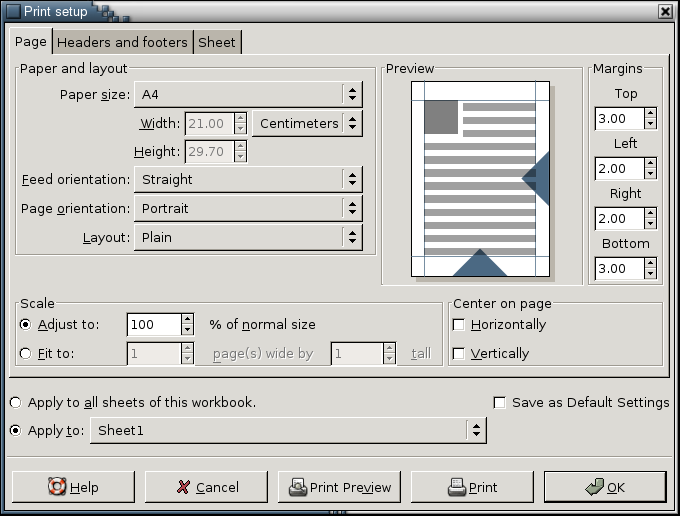The height and width of the screenshot is (516, 680).
Task: Increase the Adjust to scale percentage
Action: [187, 319]
